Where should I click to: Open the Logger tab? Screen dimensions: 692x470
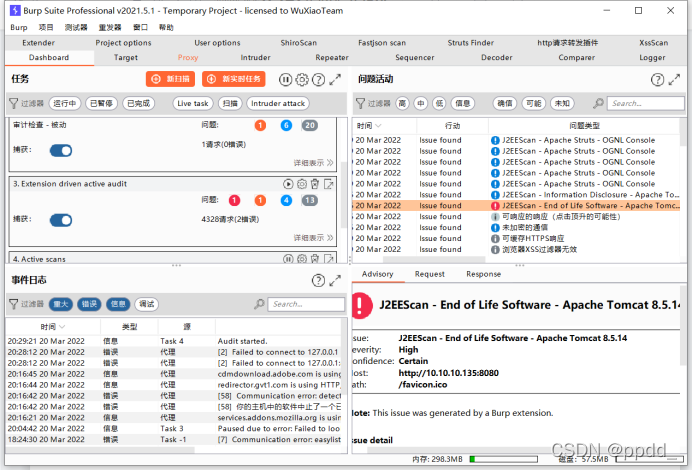652,57
